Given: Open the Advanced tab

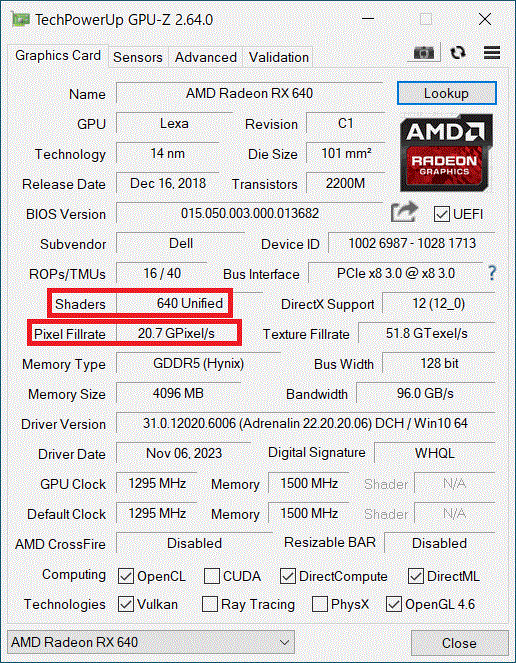Looking at the screenshot, I should [x=206, y=57].
